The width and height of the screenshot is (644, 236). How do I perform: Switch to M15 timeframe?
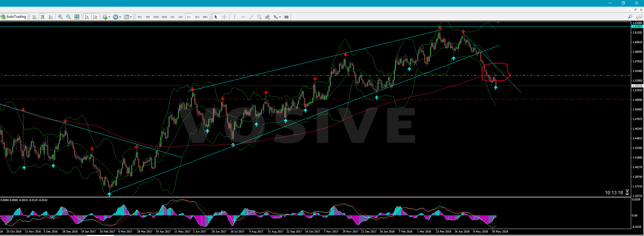coord(156,17)
